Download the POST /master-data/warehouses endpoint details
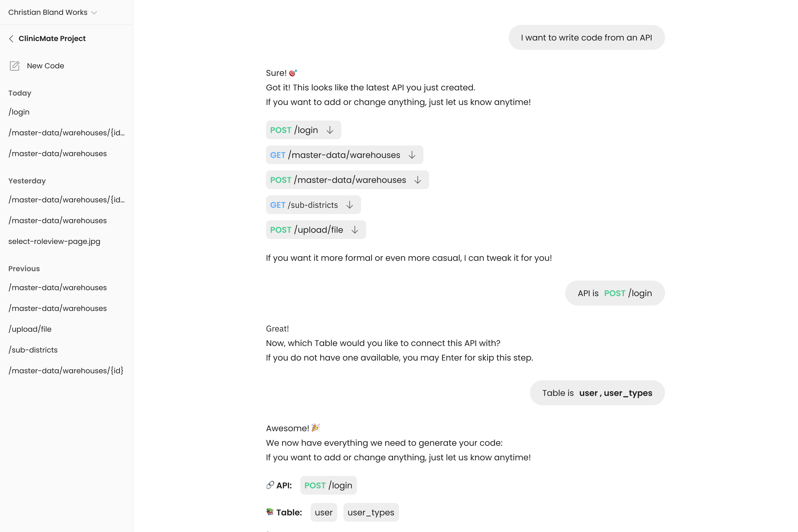 point(418,180)
